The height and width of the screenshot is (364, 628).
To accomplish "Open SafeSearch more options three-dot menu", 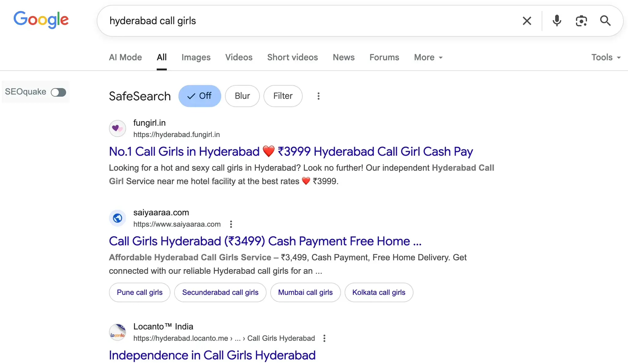I will (x=318, y=96).
